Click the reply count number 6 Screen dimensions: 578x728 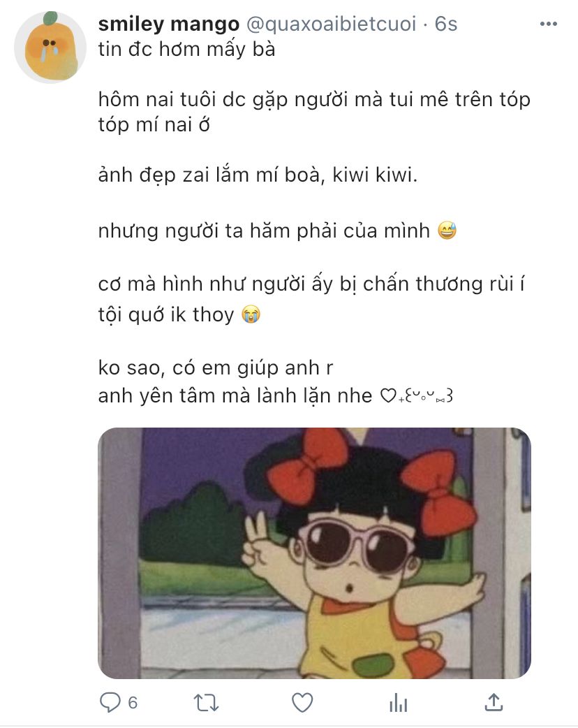pyautogui.click(x=133, y=703)
